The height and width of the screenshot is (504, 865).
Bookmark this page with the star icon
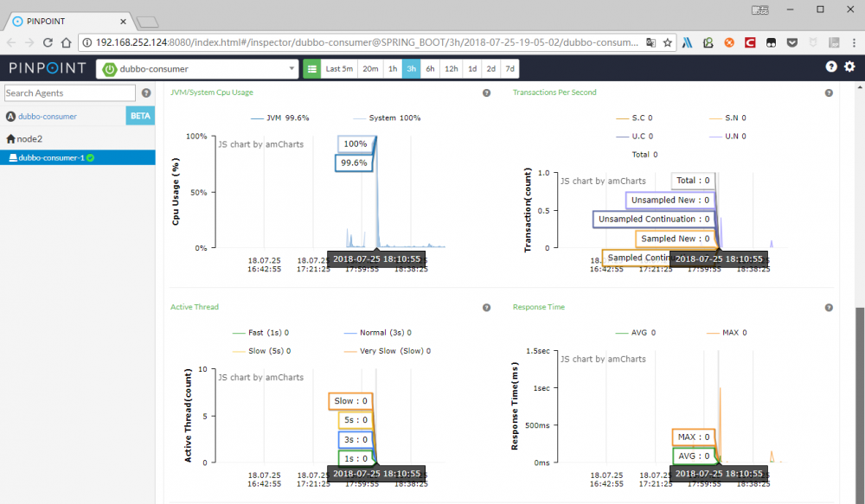(x=668, y=42)
